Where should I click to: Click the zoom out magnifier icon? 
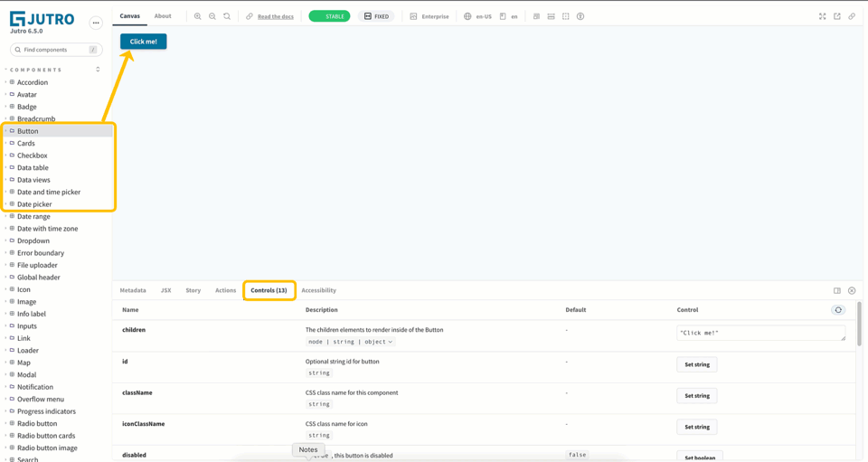click(x=212, y=16)
